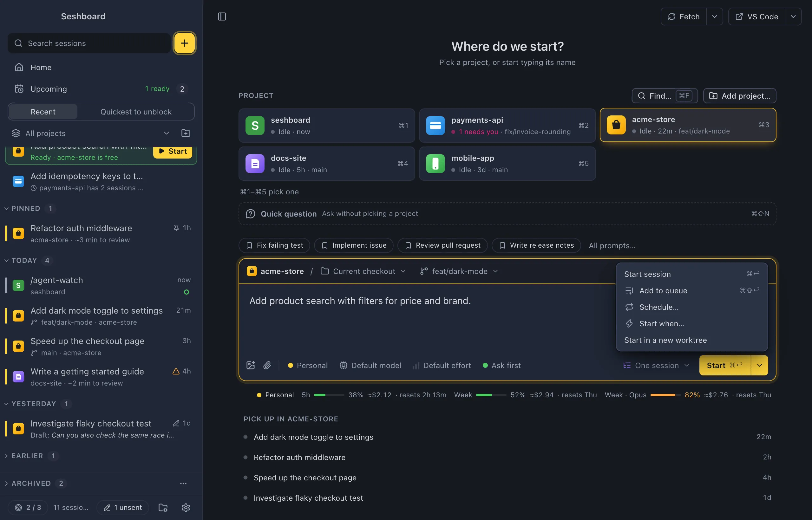
Task: Open Home in the sidebar
Action: point(101,67)
